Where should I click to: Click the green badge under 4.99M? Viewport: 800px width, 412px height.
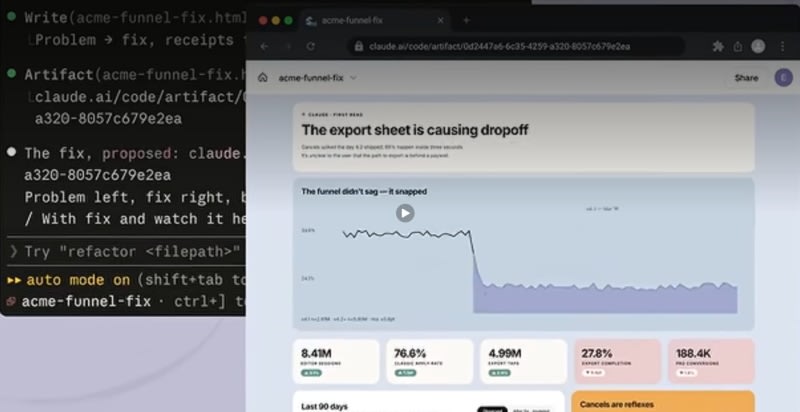tap(499, 373)
